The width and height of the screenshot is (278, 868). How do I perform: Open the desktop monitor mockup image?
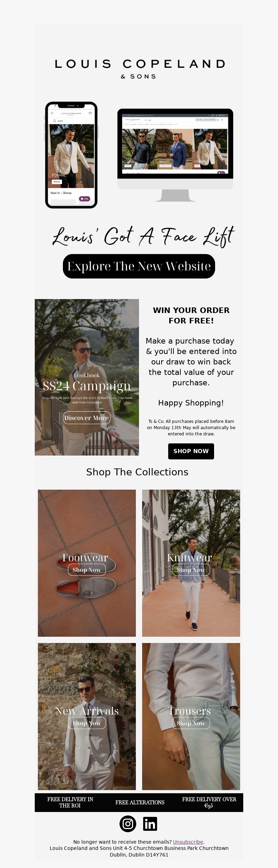(175, 155)
